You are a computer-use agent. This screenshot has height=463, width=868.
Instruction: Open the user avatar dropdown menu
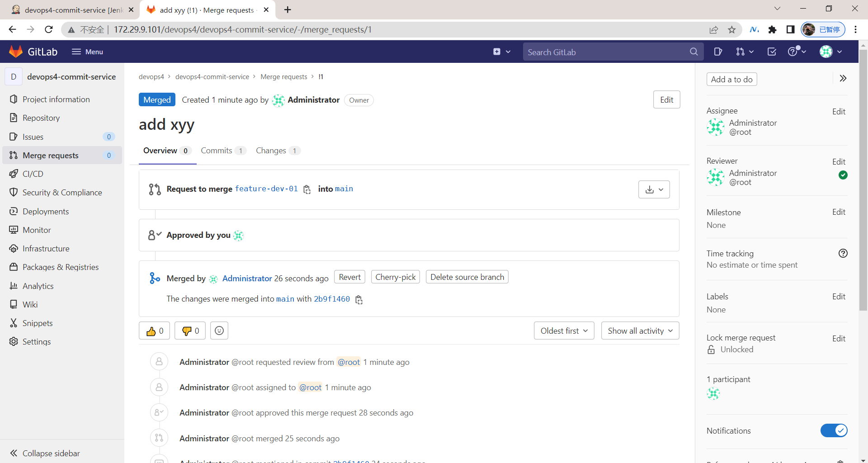tap(831, 52)
